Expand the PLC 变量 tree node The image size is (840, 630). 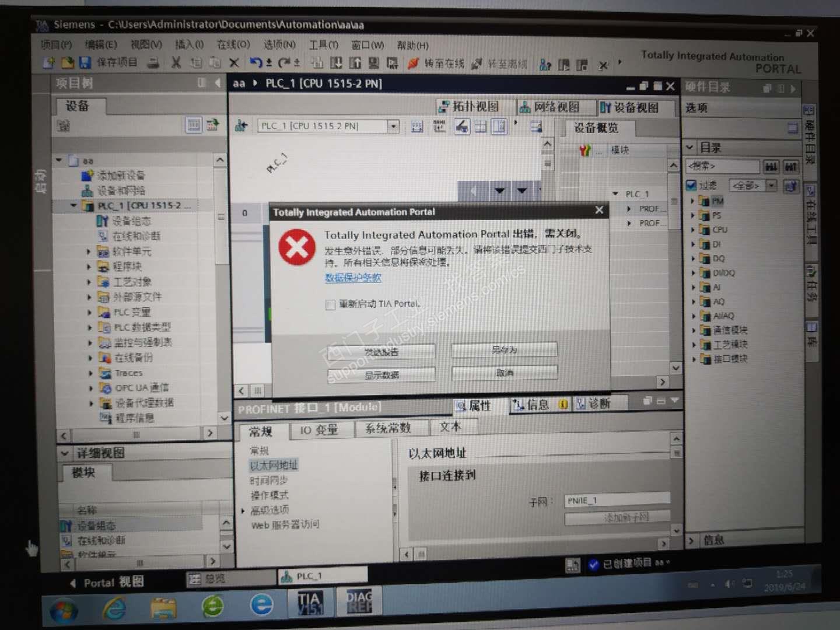[89, 312]
